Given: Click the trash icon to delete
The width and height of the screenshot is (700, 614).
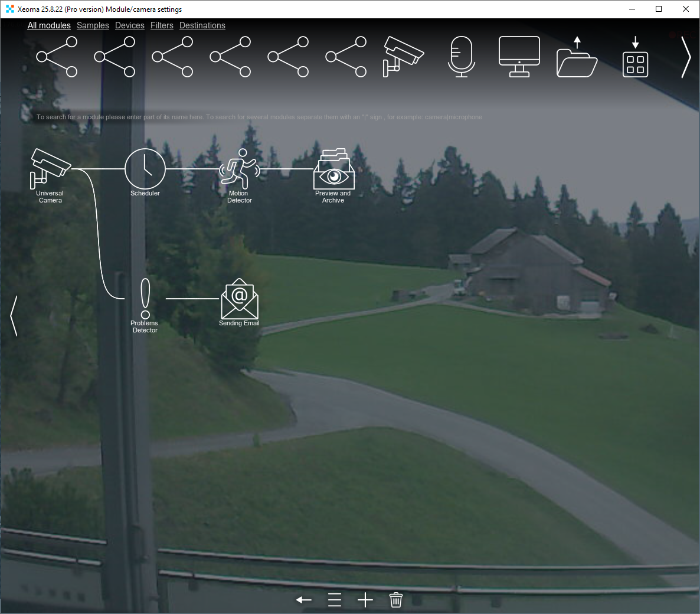Looking at the screenshot, I should 395,599.
